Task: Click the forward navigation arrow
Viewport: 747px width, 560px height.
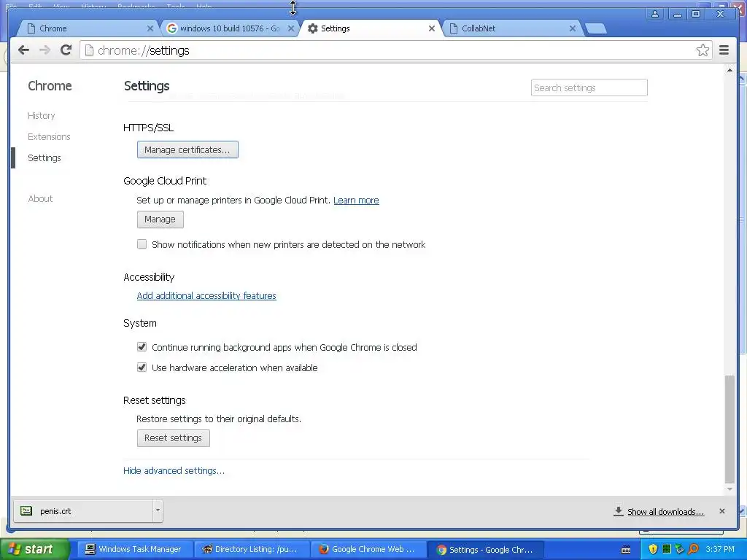Action: tap(44, 50)
